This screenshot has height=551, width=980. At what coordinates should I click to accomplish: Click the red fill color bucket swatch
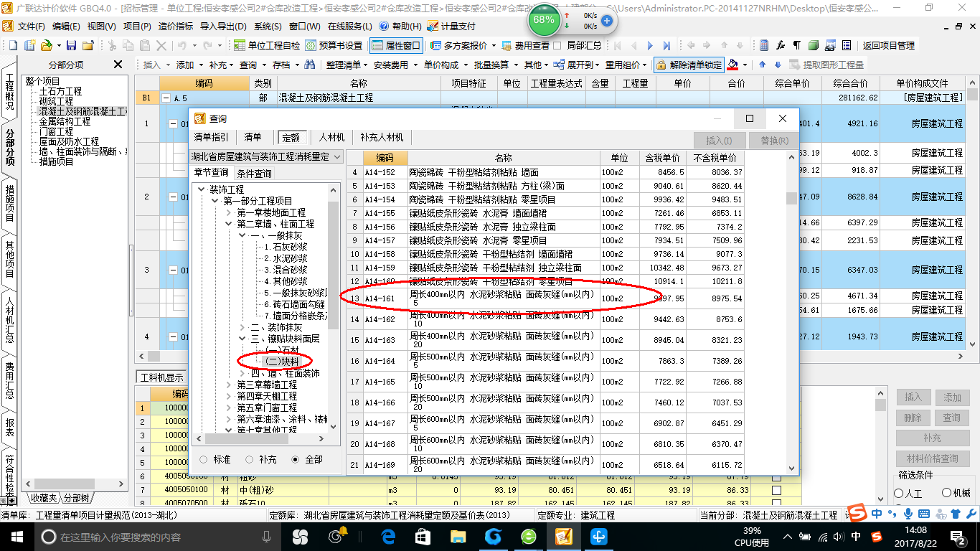[x=733, y=65]
